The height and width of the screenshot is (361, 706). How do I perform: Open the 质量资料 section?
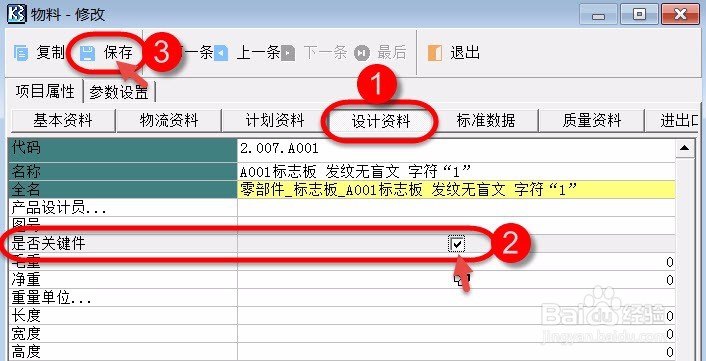click(x=592, y=121)
